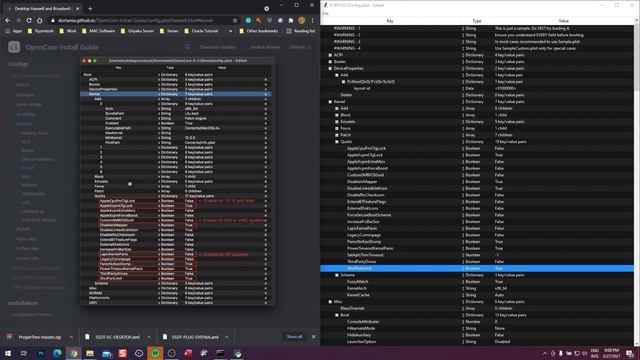This screenshot has height=360, width=640.
Task: Select the SetApfsTrimTimeout row in ProperTree
Action: 477,255
